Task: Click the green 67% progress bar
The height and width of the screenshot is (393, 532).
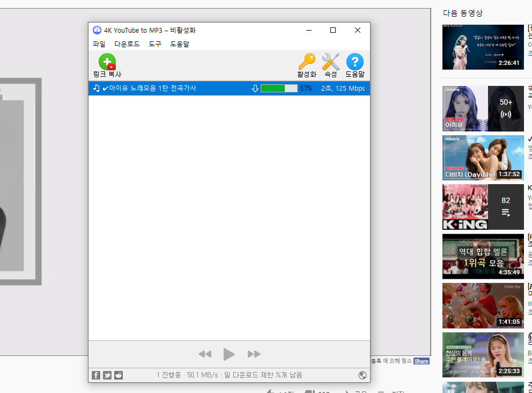Action: pyautogui.click(x=279, y=88)
